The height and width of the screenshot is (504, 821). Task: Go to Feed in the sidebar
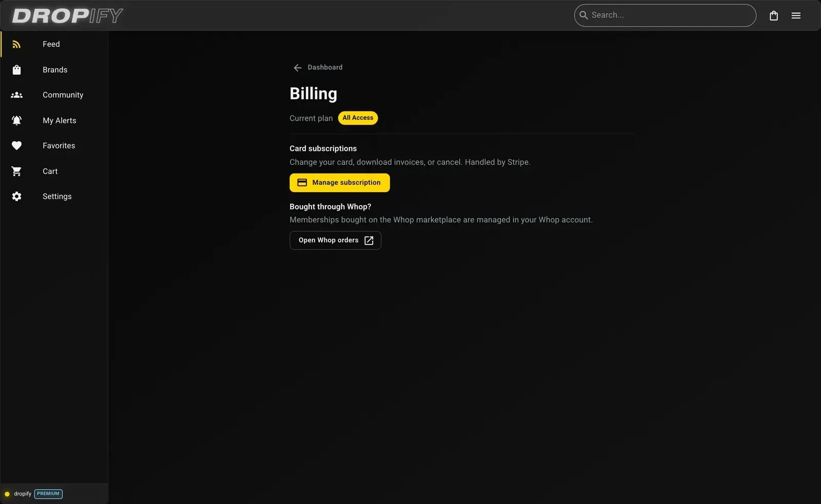54,44
